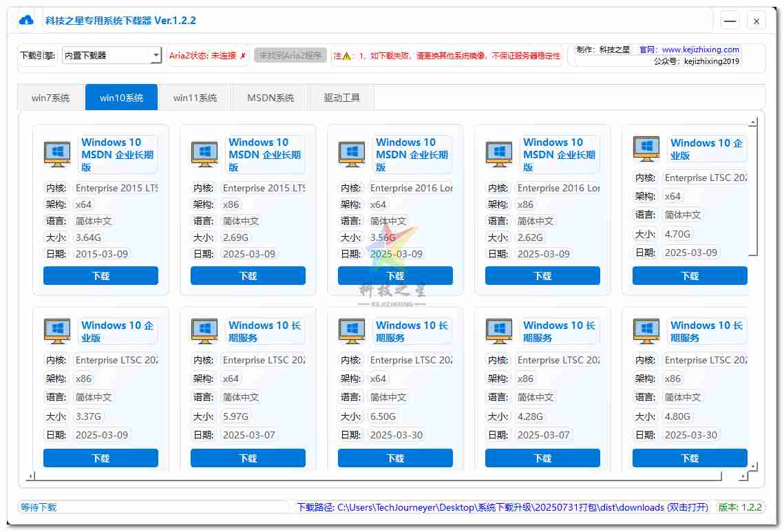Click the monitor icon on the 2.69G Windows 10 card
Image resolution: width=784 pixels, height=532 pixels.
click(x=204, y=154)
